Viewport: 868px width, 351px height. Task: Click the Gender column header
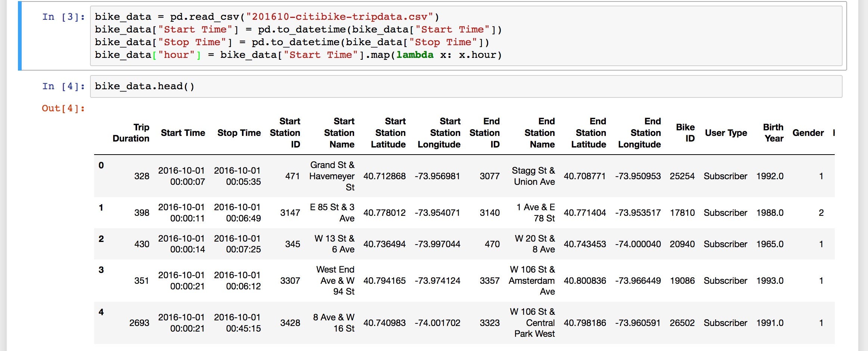[x=808, y=133]
